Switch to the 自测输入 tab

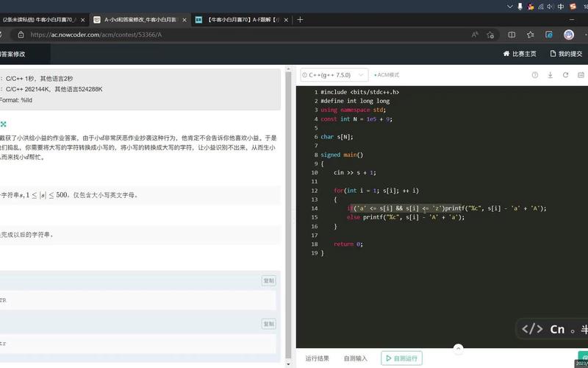(356, 358)
